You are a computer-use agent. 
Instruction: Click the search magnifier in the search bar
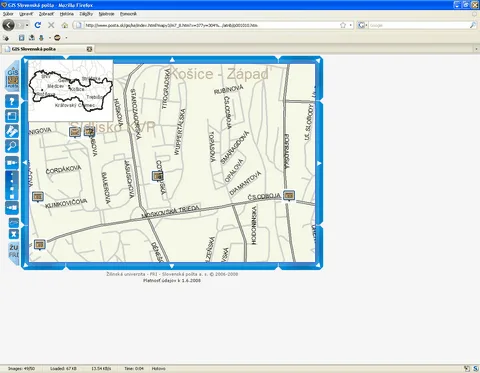tap(473, 25)
